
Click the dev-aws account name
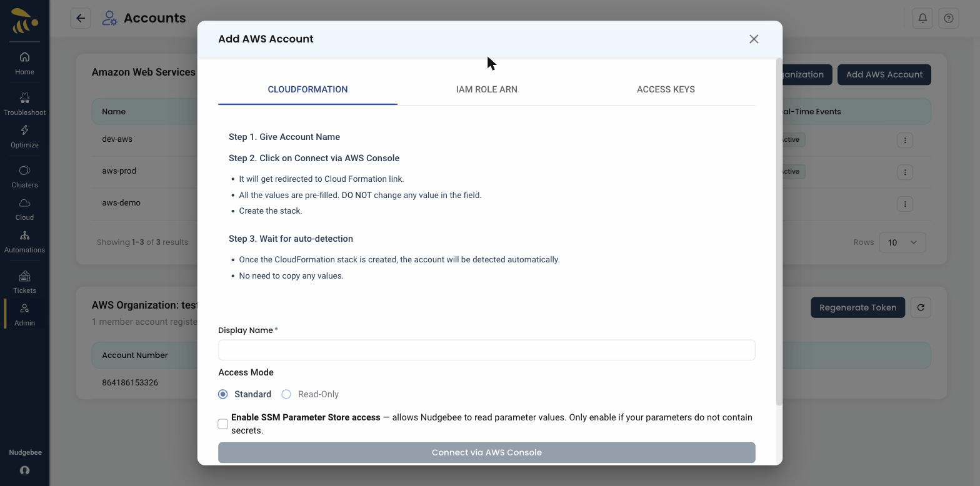click(x=117, y=139)
